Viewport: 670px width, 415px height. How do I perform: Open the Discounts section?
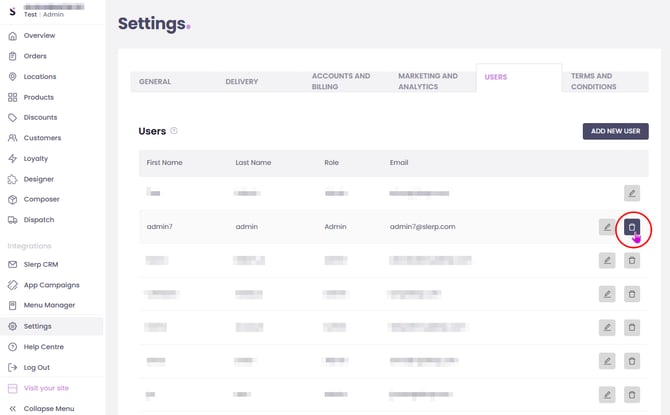[40, 117]
